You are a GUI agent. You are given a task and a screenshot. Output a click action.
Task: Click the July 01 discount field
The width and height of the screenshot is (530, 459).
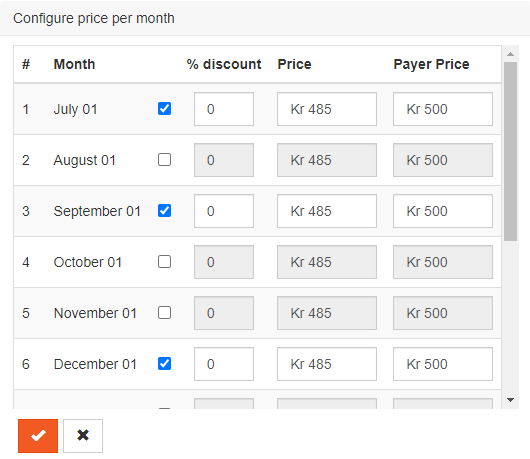(x=224, y=109)
